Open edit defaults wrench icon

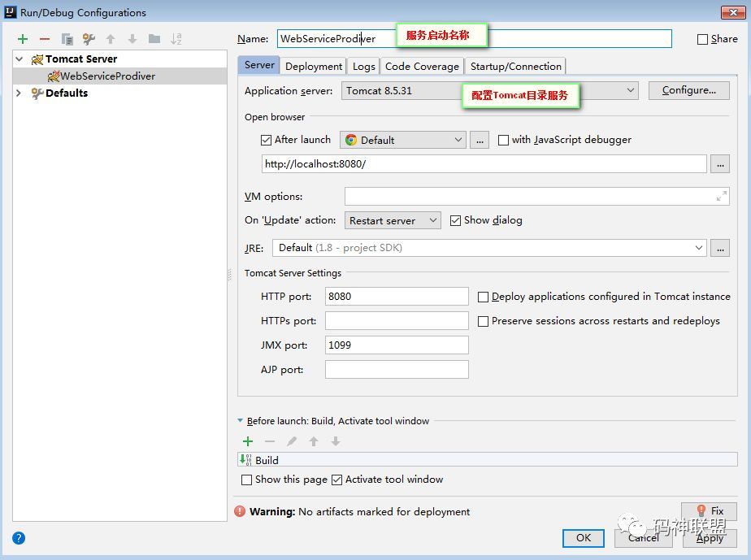[89, 39]
